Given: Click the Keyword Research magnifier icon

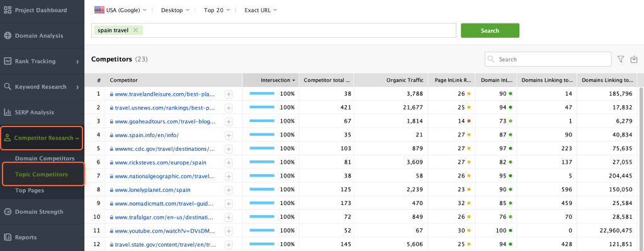Looking at the screenshot, I should click(x=8, y=87).
